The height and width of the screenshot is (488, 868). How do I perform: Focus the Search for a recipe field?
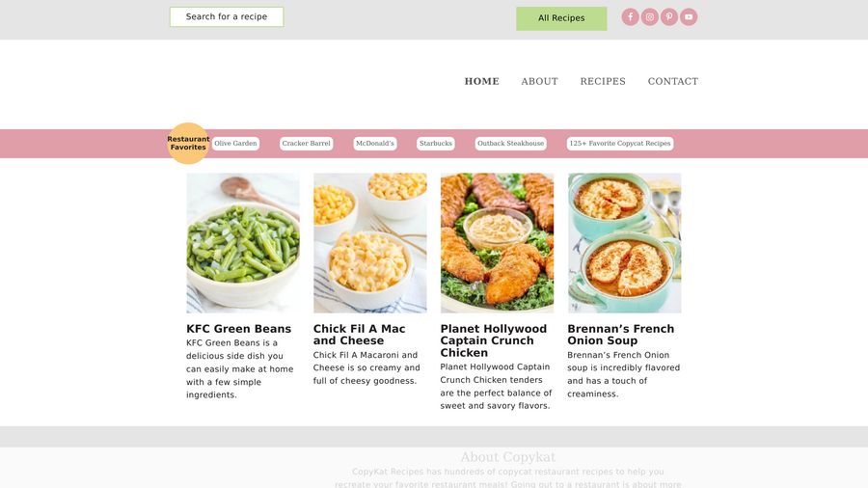pos(227,16)
